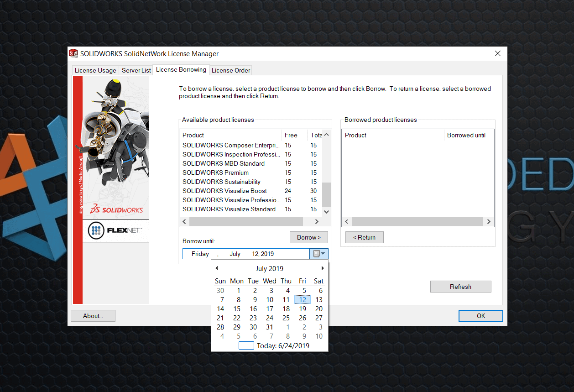Select July 6 Saturday date
This screenshot has height=392, width=574.
321,291
